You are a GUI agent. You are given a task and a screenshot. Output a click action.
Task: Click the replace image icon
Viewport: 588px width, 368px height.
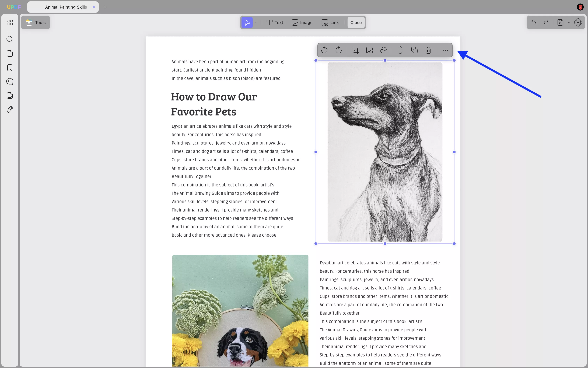click(383, 50)
